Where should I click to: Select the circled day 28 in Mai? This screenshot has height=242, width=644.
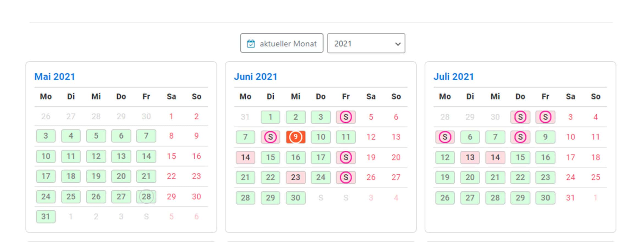(x=146, y=197)
